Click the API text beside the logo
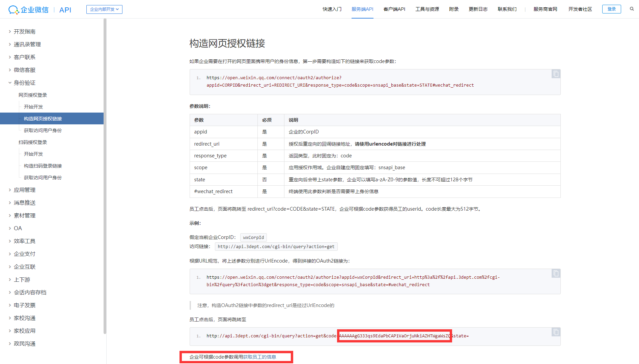 pyautogui.click(x=65, y=10)
